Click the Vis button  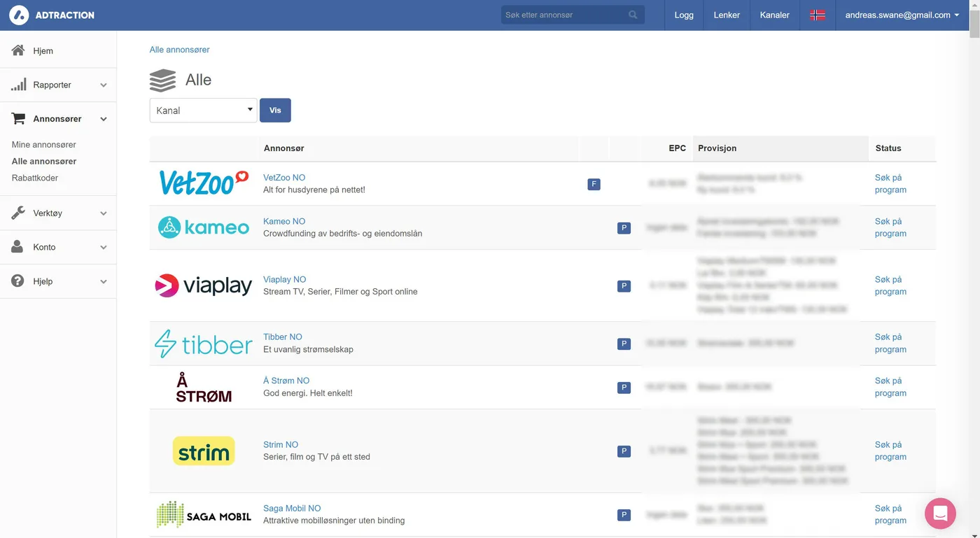pyautogui.click(x=275, y=111)
